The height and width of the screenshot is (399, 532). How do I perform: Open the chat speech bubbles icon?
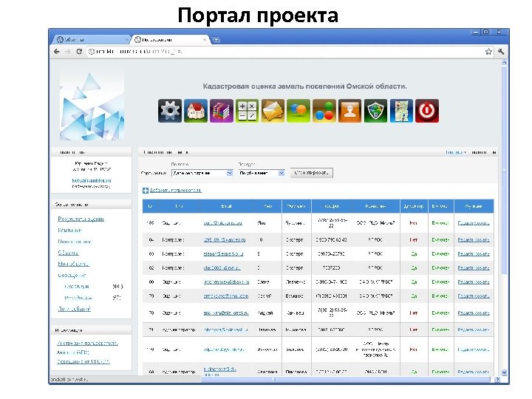pyautogui.click(x=299, y=111)
